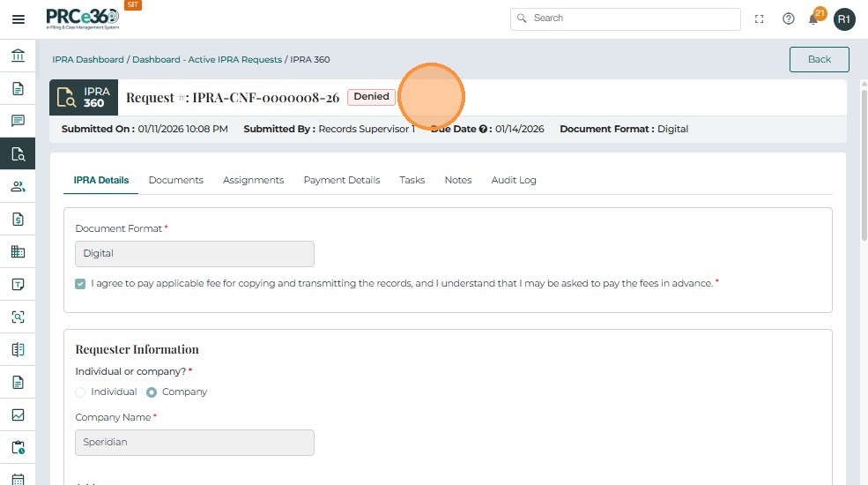
Task: Click Submitted By Records Supervisor 1 text
Action: coord(330,129)
